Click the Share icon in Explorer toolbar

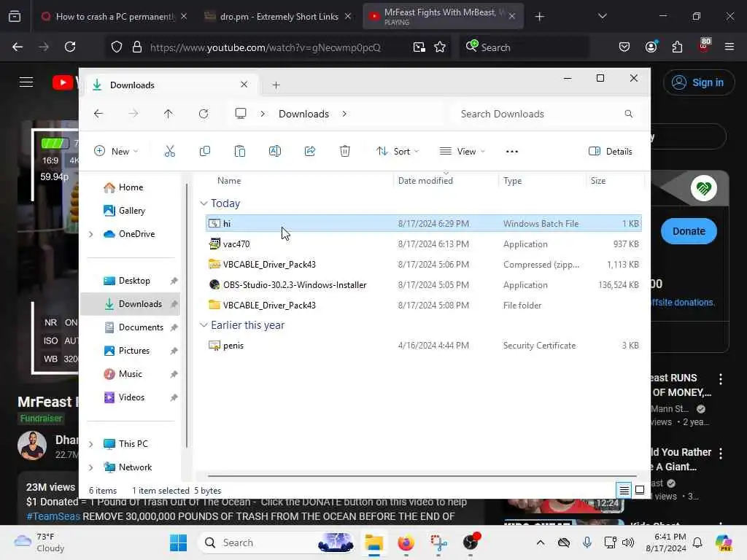[x=310, y=152]
